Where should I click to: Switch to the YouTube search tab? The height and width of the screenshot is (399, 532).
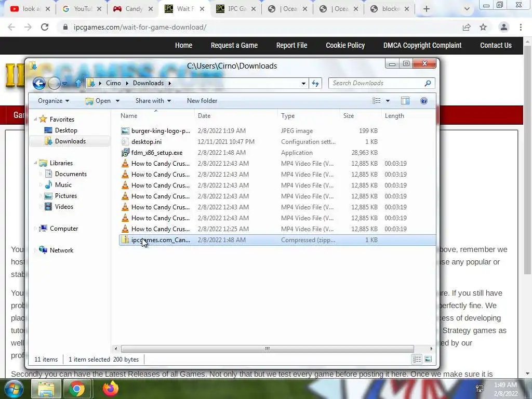click(82, 9)
